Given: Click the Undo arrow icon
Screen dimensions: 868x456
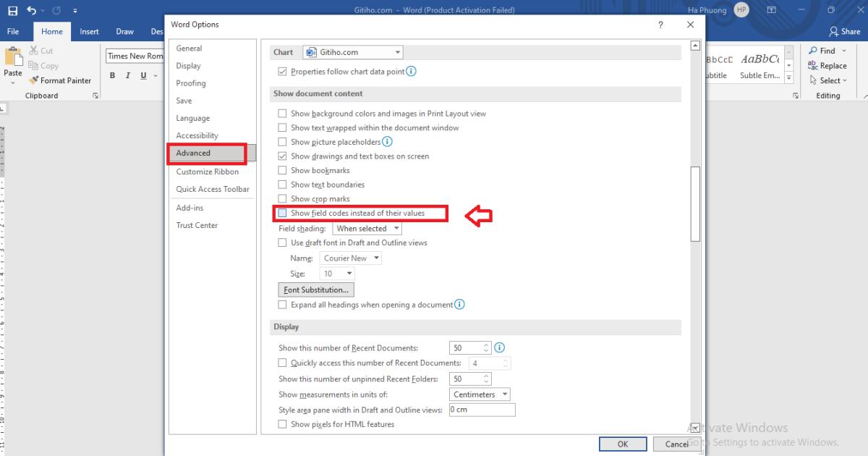Looking at the screenshot, I should tap(32, 11).
